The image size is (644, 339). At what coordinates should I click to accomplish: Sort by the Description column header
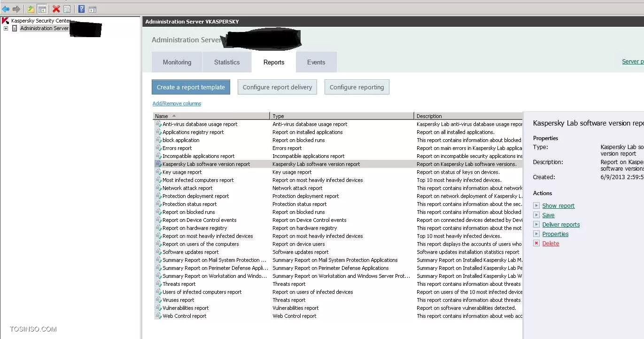click(468, 116)
